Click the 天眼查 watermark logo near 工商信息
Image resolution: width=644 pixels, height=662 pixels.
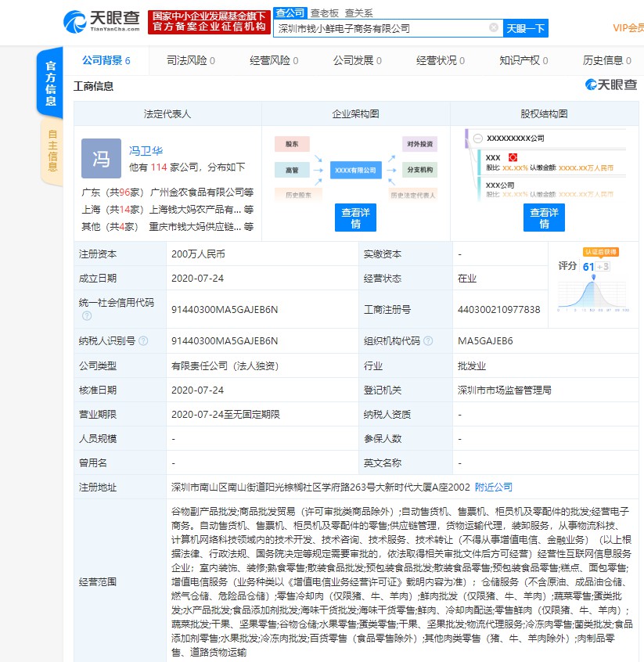pyautogui.click(x=611, y=85)
